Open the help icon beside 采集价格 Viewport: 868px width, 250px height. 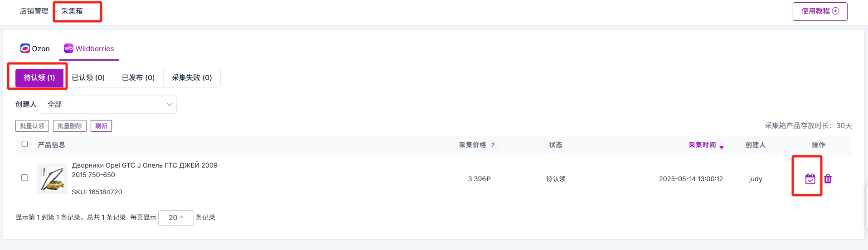[493, 145]
